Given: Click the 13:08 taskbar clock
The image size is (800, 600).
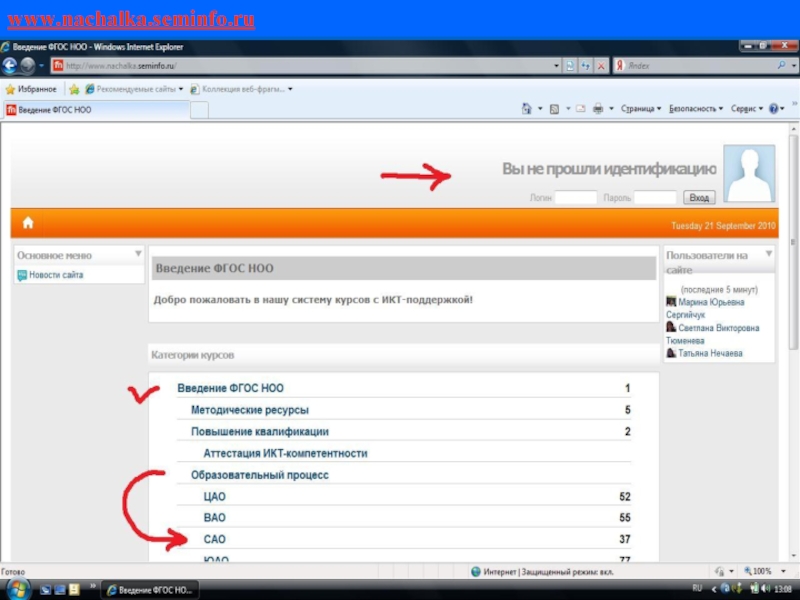Looking at the screenshot, I should 782,589.
